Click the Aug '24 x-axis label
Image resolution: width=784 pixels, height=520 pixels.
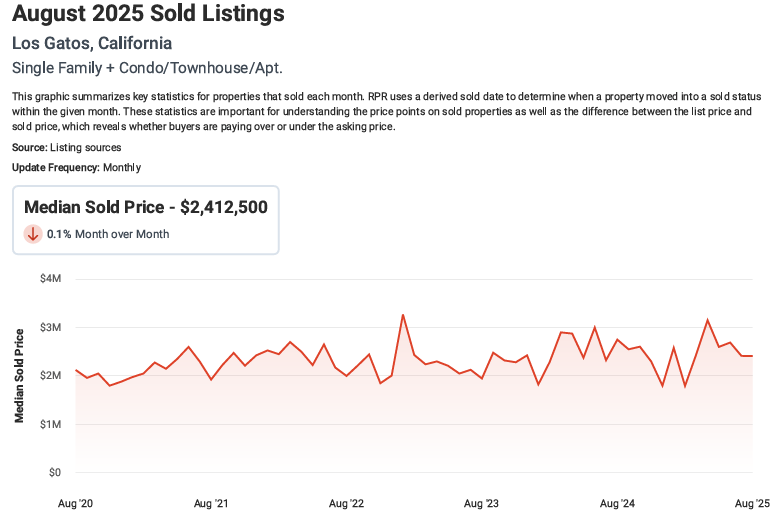click(616, 503)
